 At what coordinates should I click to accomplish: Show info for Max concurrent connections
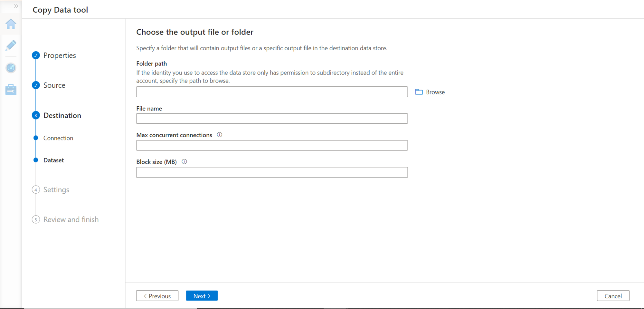click(x=220, y=135)
